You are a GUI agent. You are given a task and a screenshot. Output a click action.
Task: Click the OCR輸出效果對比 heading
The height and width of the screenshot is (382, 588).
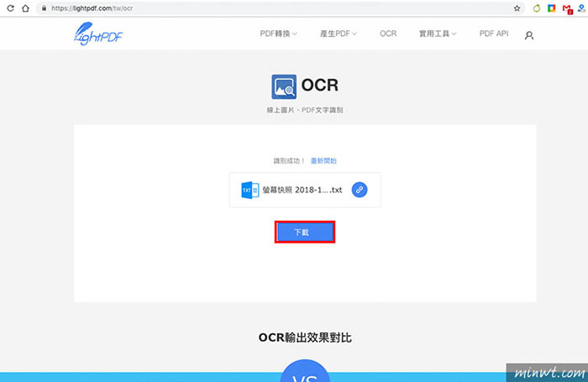[x=305, y=338]
